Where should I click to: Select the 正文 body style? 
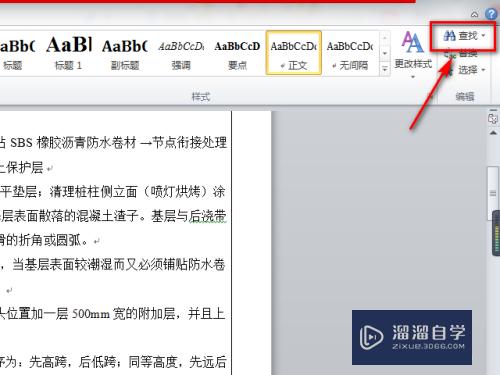coord(294,53)
